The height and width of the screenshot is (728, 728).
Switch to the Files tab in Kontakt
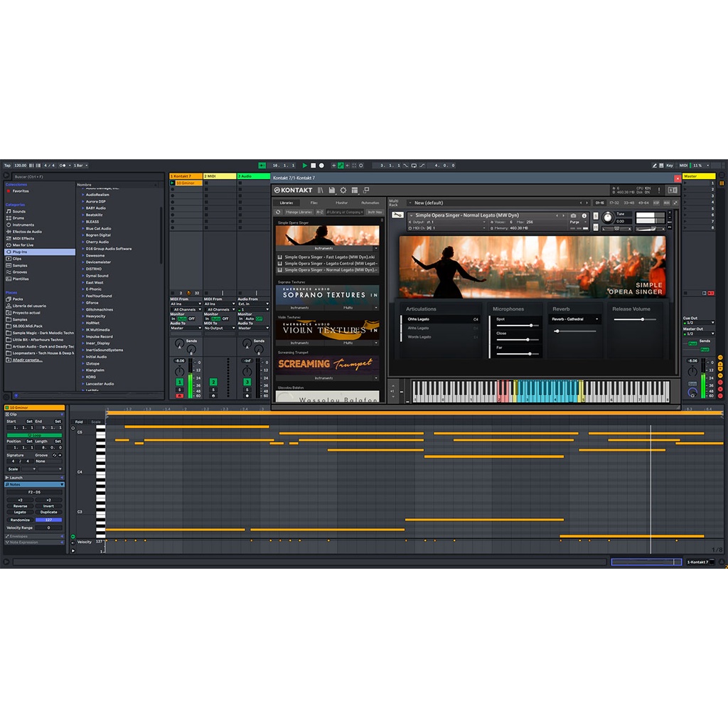[314, 203]
